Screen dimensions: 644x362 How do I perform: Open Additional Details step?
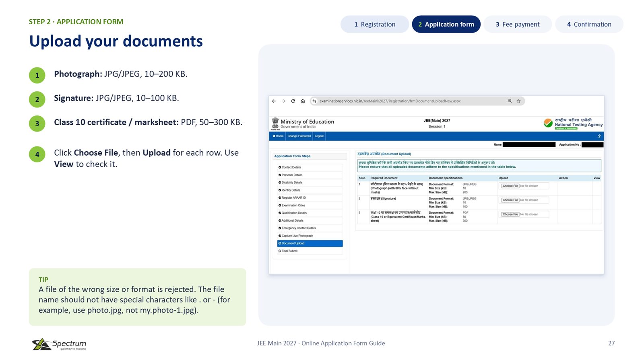[x=310, y=221]
